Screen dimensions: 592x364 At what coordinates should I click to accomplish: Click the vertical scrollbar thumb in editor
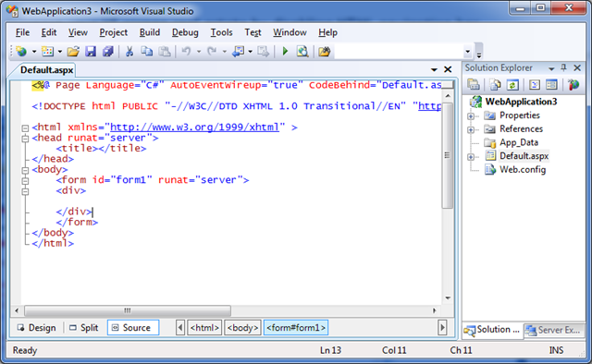point(448,155)
